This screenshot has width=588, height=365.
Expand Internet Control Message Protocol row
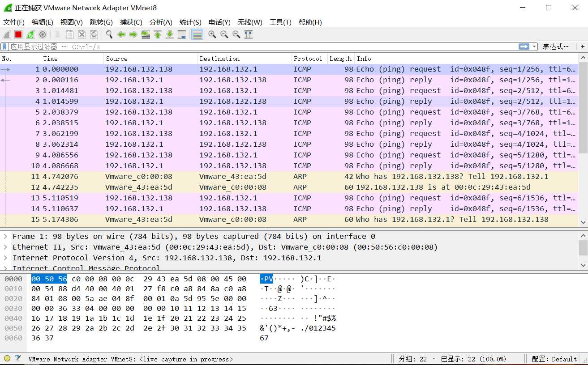[x=5, y=268]
